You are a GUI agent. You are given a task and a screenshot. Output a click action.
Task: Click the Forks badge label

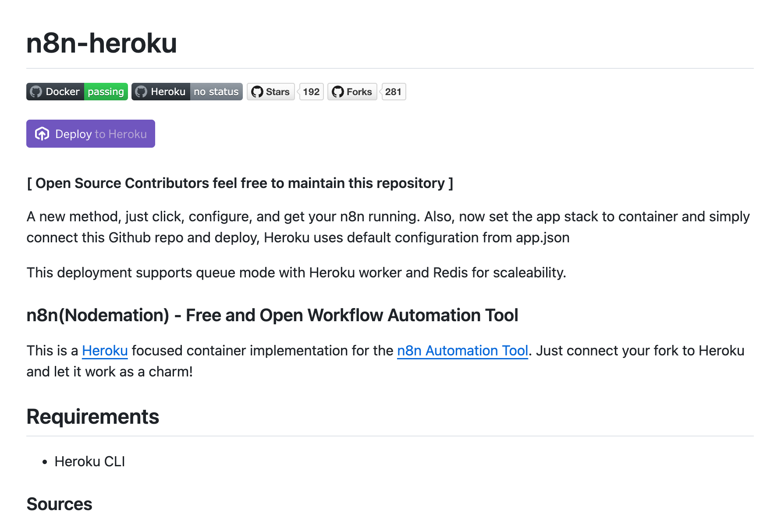coord(359,92)
